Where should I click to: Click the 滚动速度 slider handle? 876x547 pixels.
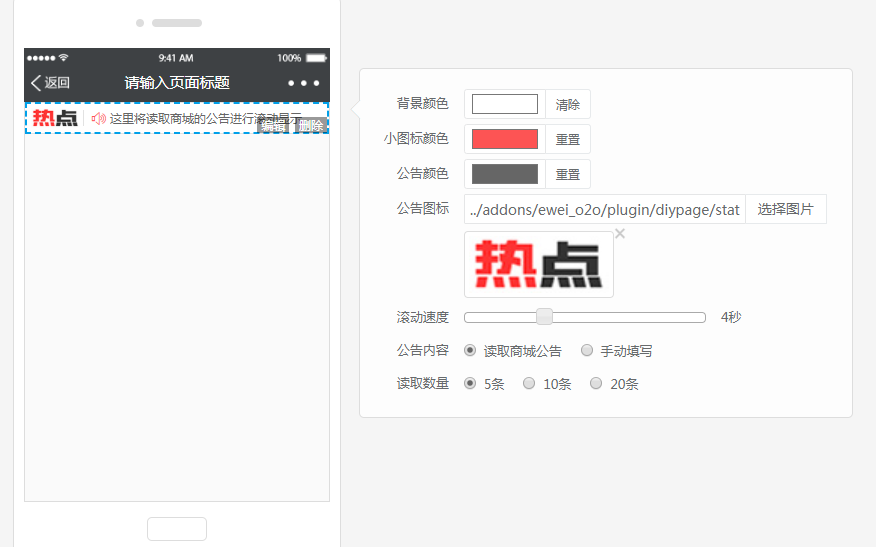click(x=545, y=317)
